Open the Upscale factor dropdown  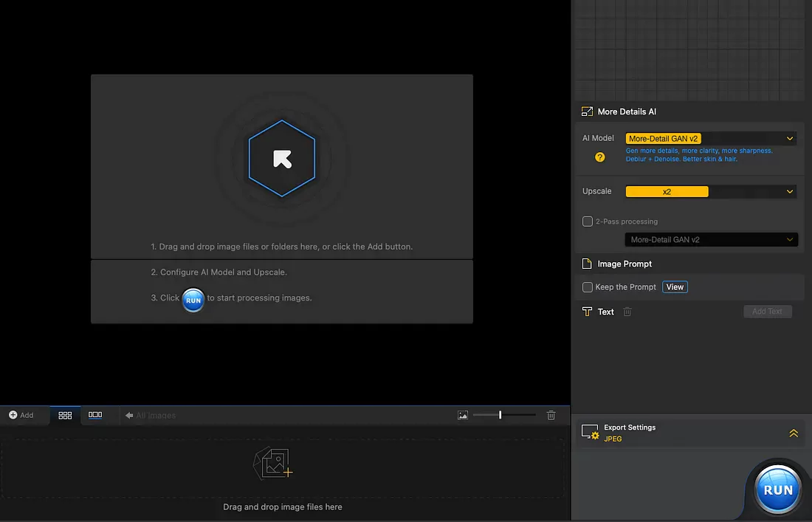(710, 191)
